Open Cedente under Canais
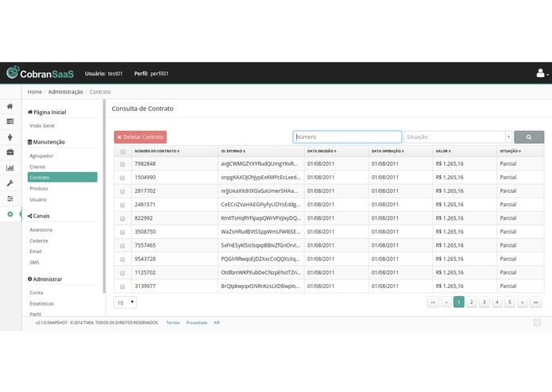552x392 pixels. pyautogui.click(x=39, y=240)
